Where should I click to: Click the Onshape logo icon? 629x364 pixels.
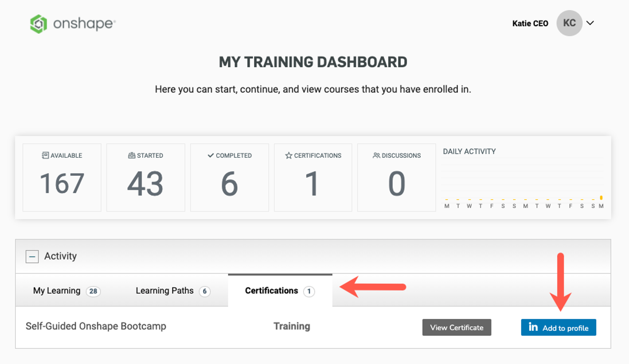coord(39,24)
